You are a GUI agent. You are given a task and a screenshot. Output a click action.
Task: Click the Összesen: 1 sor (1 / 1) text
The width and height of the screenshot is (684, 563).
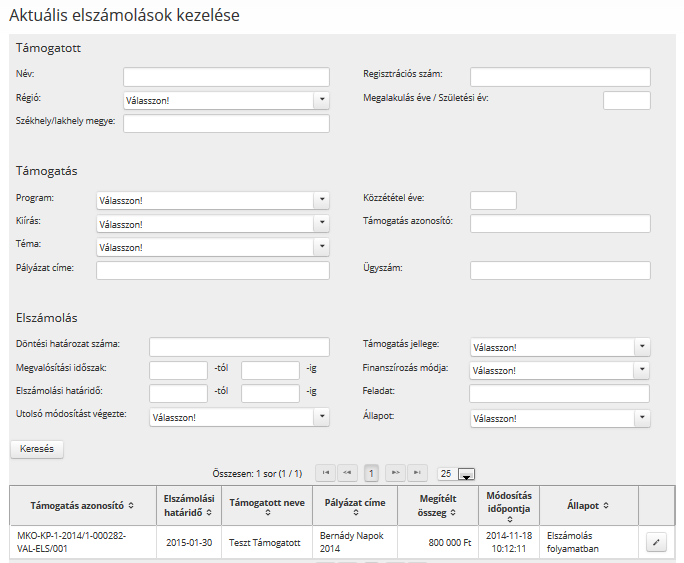[x=257, y=474]
